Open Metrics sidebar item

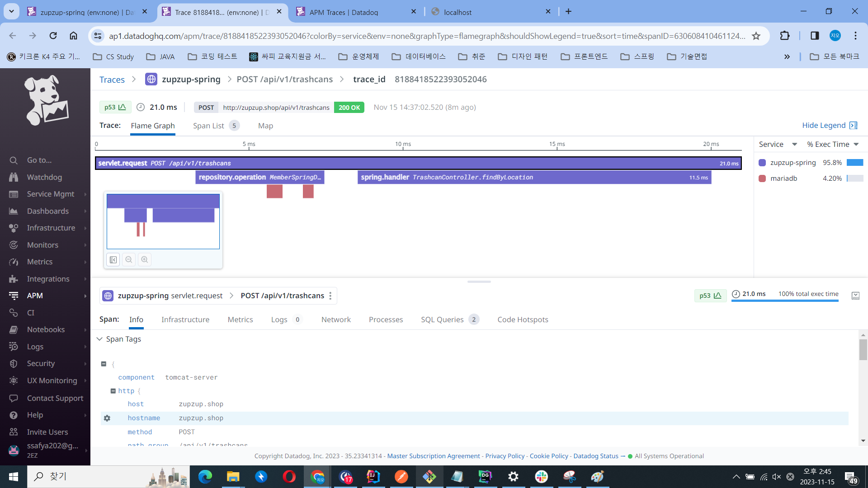click(40, 262)
